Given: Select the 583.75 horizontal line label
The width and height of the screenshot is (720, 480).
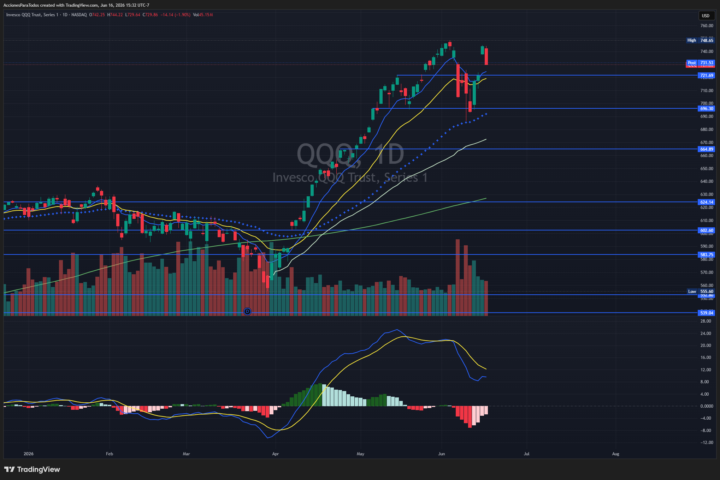Looking at the screenshot, I should (x=706, y=254).
